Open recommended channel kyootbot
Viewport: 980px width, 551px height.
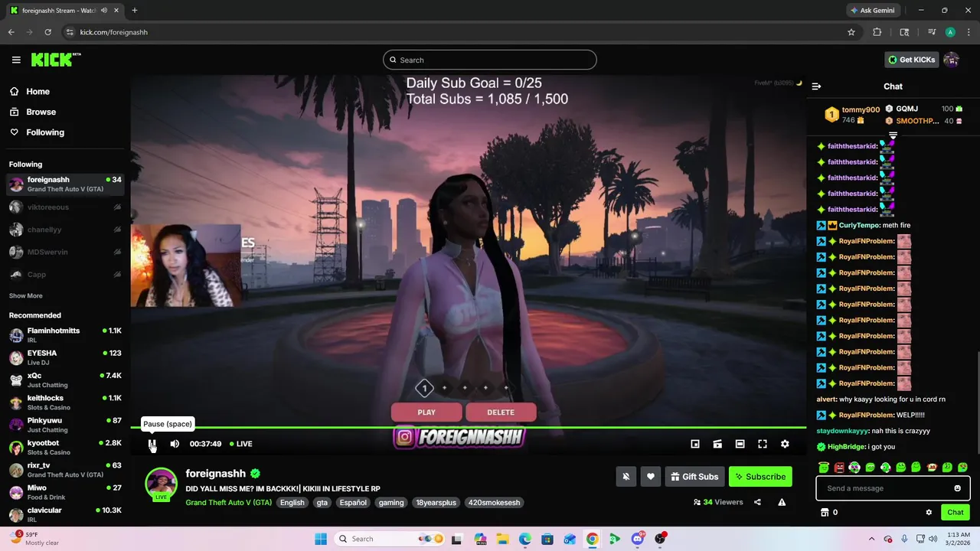point(65,447)
